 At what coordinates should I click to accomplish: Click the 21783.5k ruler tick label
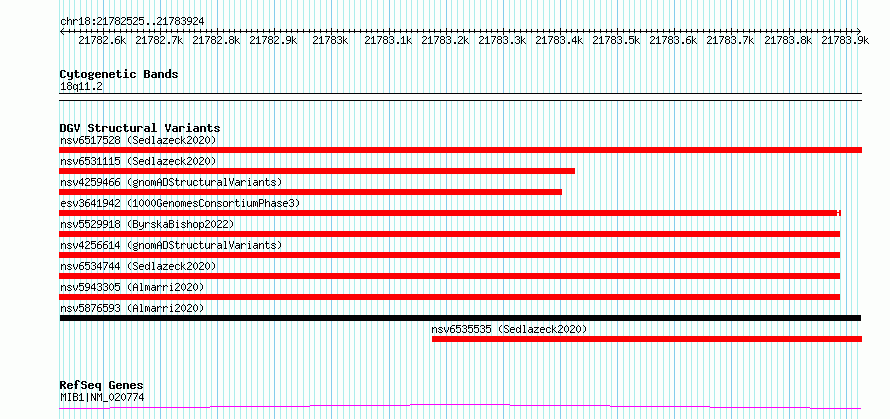pos(616,40)
